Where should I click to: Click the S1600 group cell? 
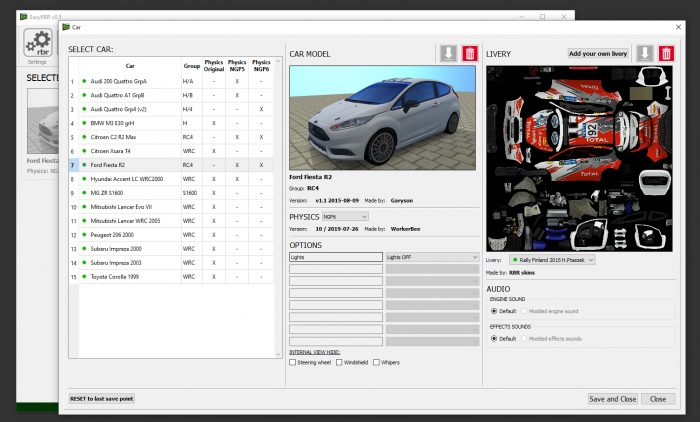point(192,193)
